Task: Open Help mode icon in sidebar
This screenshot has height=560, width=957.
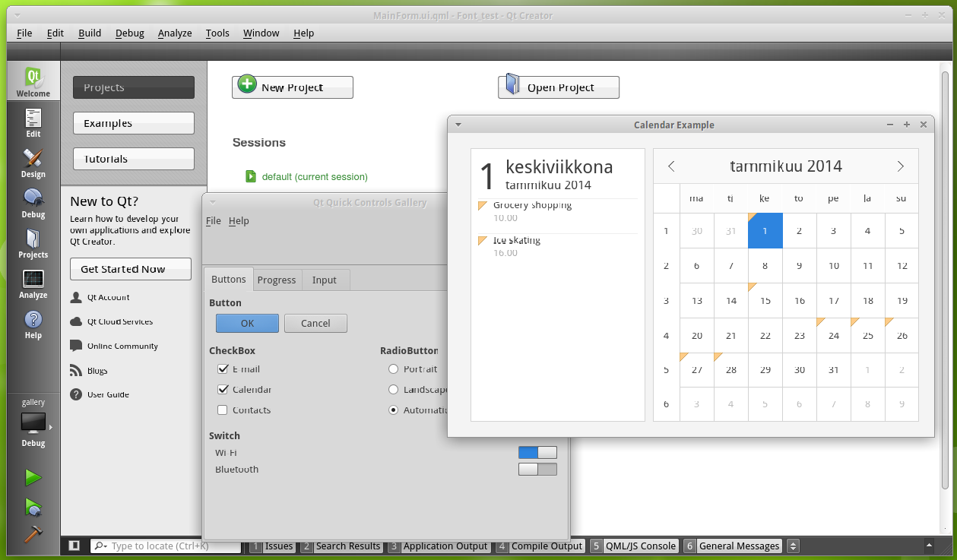Action: point(33,319)
